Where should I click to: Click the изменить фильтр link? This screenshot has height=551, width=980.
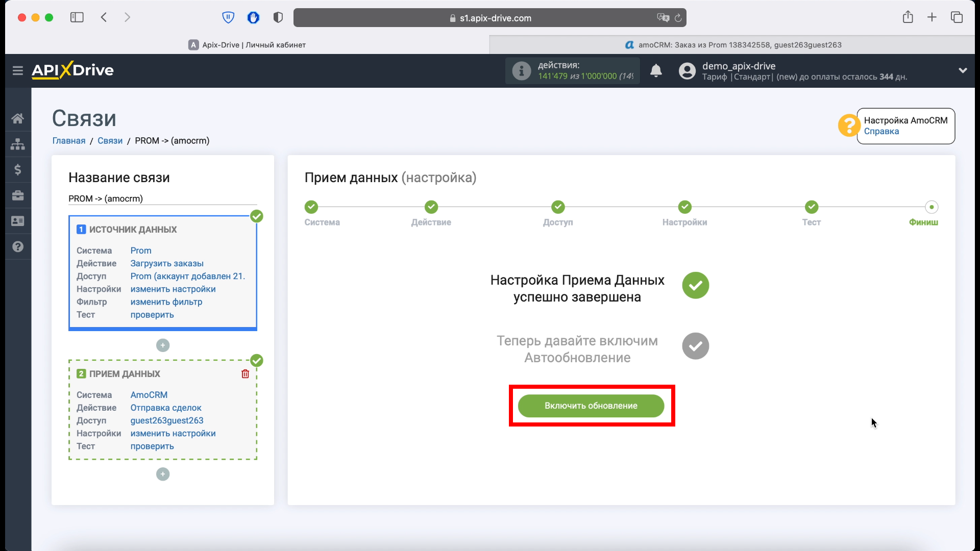coord(166,302)
